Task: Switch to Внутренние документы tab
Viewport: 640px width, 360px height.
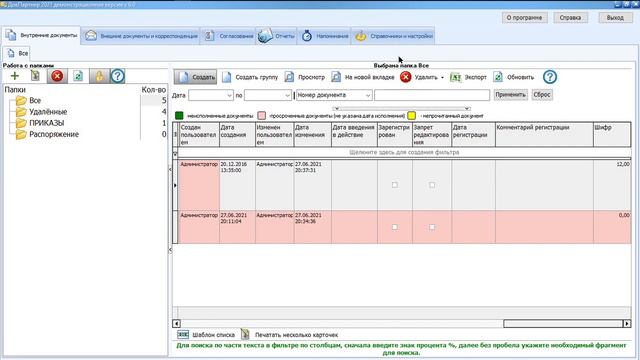Action: pyautogui.click(x=41, y=36)
